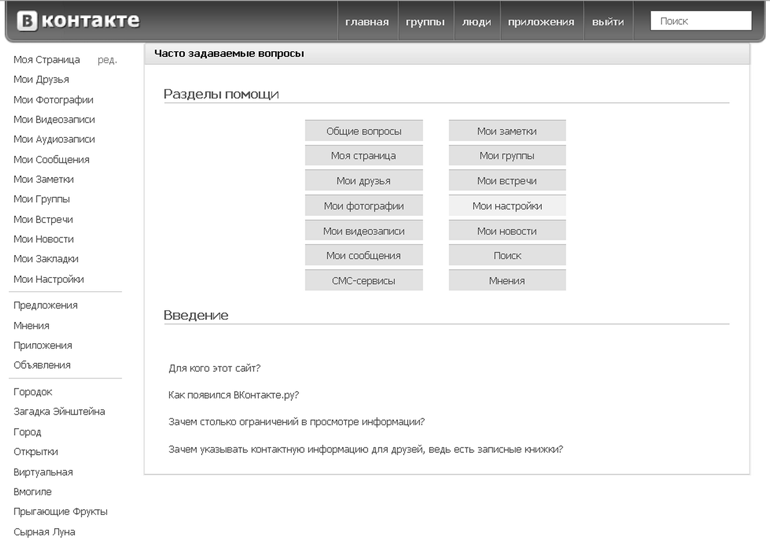Select the Мои друзья help section
The width and height of the screenshot is (770, 541).
click(364, 181)
